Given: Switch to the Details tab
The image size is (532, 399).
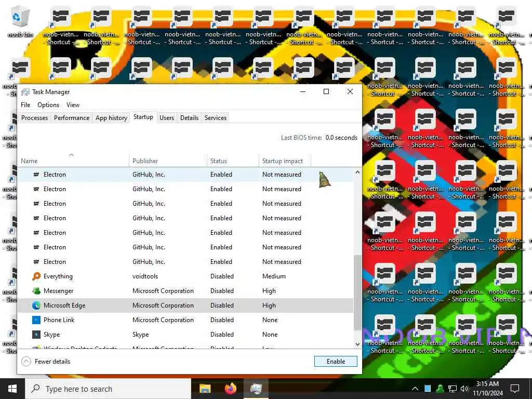Looking at the screenshot, I should (189, 118).
